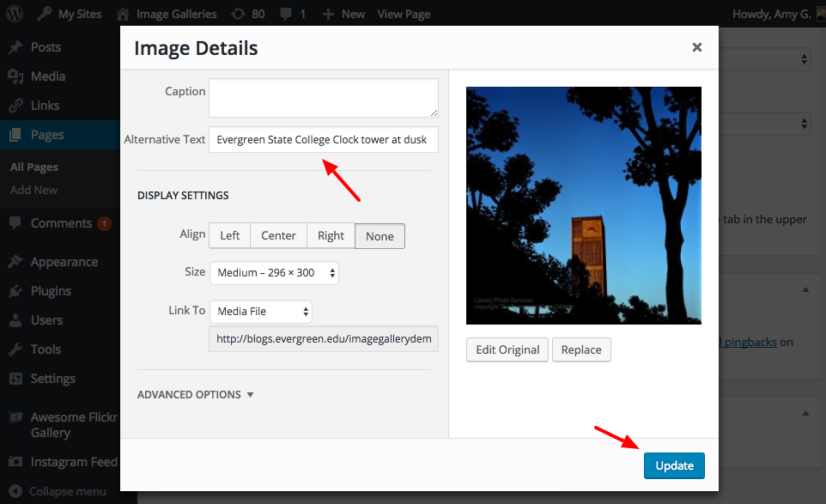Click the Plugins plug icon
Viewport: 826px width, 504px height.
(15, 291)
